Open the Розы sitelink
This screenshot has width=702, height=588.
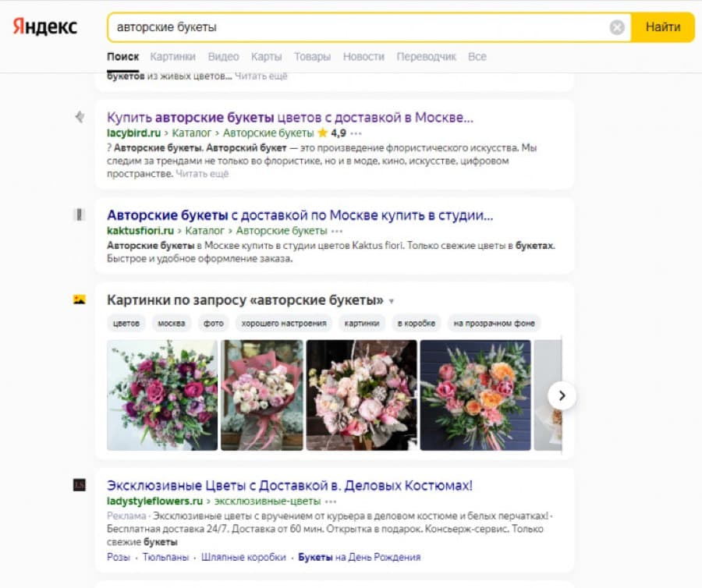pos(119,557)
